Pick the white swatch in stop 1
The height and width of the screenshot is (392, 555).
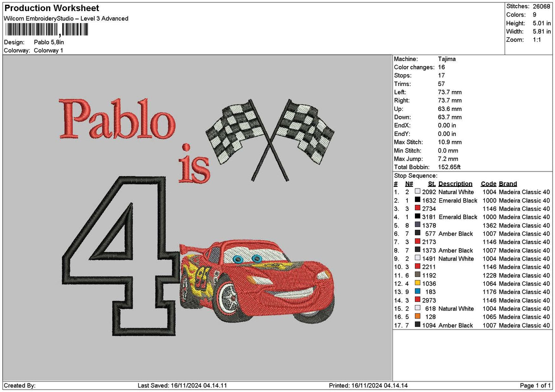click(x=418, y=192)
